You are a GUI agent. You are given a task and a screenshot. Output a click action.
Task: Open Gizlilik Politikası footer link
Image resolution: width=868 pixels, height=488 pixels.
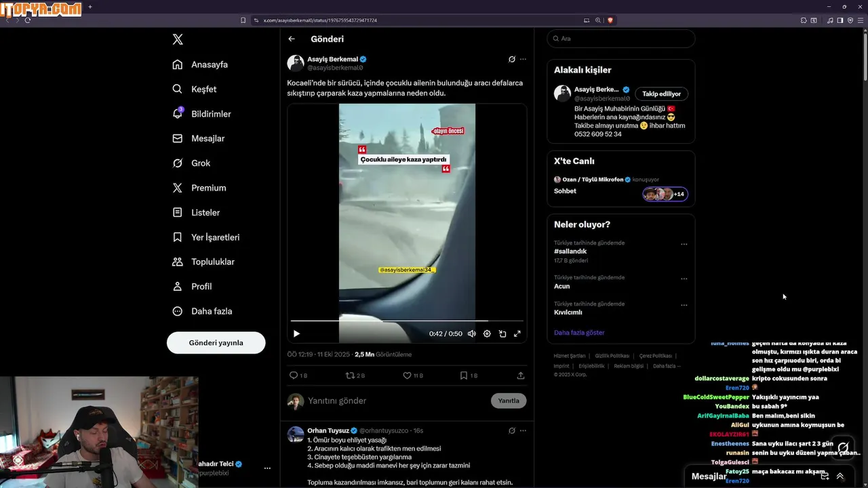[611, 356]
